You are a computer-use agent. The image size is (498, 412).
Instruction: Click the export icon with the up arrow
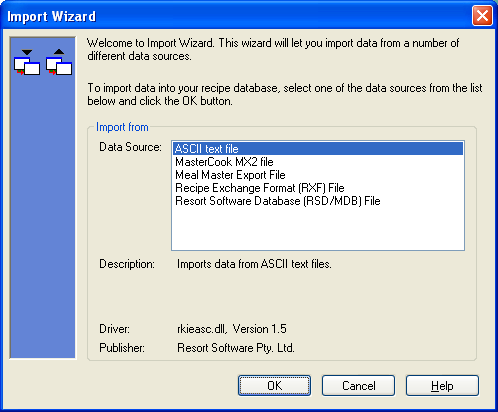point(59,62)
